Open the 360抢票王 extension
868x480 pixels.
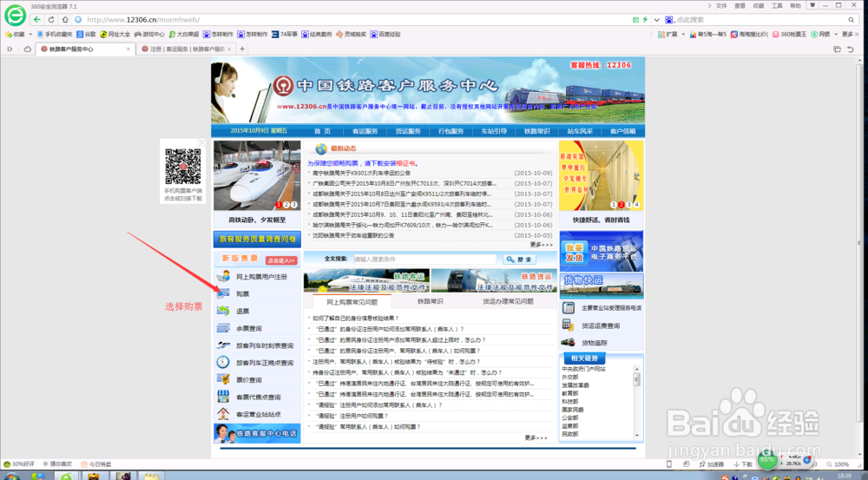coord(789,35)
